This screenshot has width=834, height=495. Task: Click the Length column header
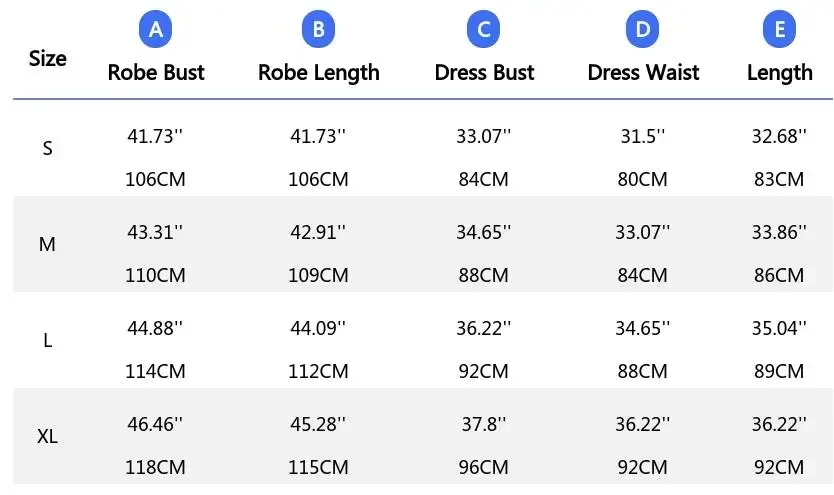(x=780, y=72)
